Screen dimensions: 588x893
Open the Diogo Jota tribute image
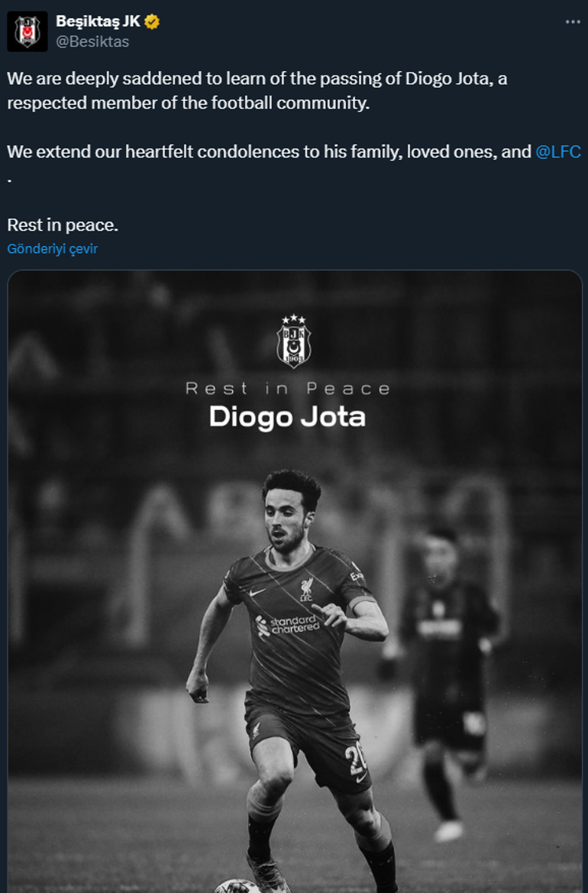294,581
